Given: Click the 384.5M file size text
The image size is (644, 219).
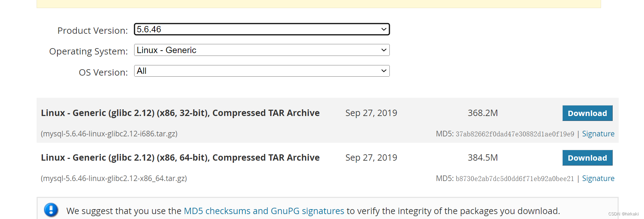Looking at the screenshot, I should [x=483, y=157].
